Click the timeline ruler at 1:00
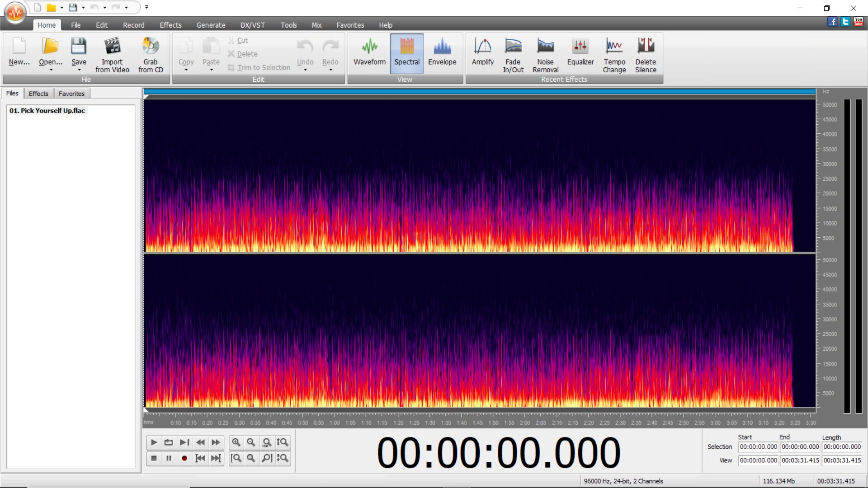The image size is (868, 488). click(335, 423)
